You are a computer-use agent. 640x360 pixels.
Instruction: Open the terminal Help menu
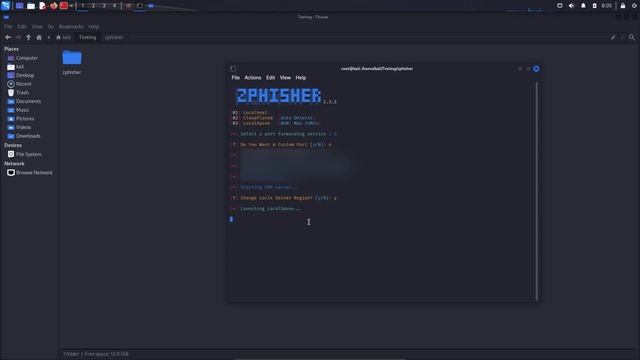tap(301, 78)
